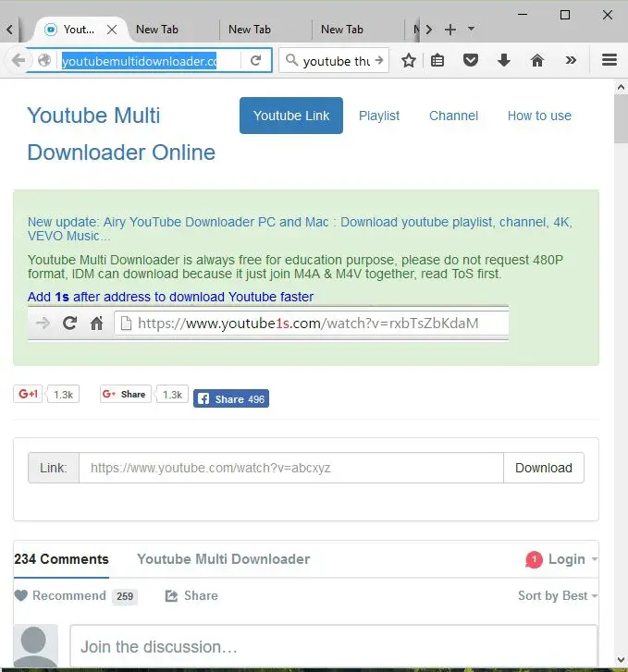Click the browser back arrow button
628x672 pixels.
tap(18, 60)
